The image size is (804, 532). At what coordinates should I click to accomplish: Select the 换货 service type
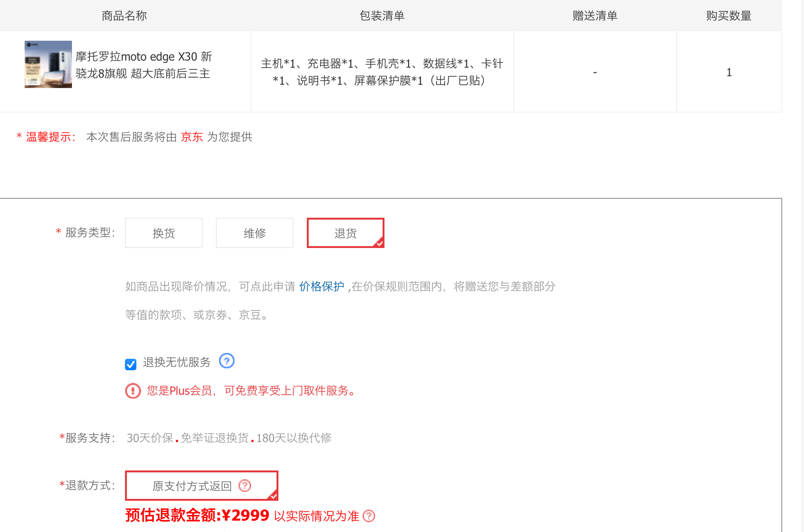click(x=164, y=233)
